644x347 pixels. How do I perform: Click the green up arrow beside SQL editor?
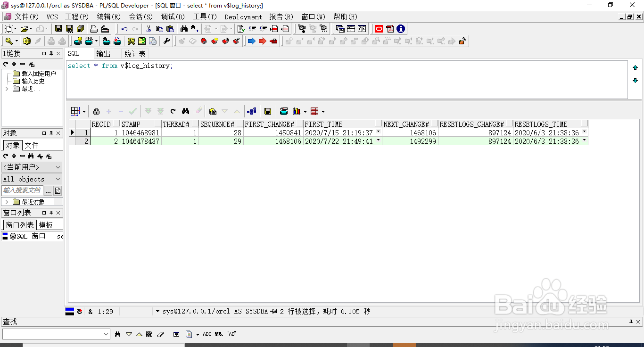point(635,67)
